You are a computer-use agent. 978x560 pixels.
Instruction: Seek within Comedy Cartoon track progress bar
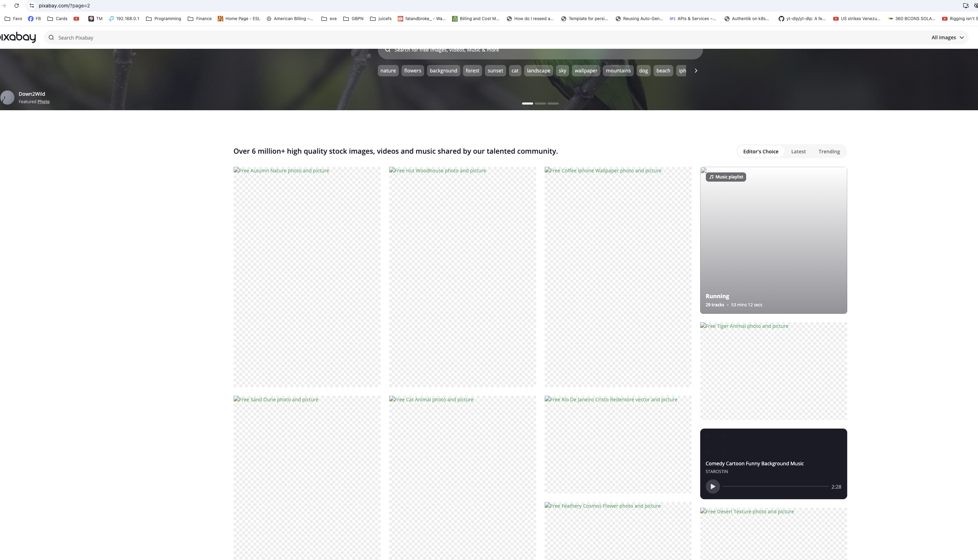(775, 487)
